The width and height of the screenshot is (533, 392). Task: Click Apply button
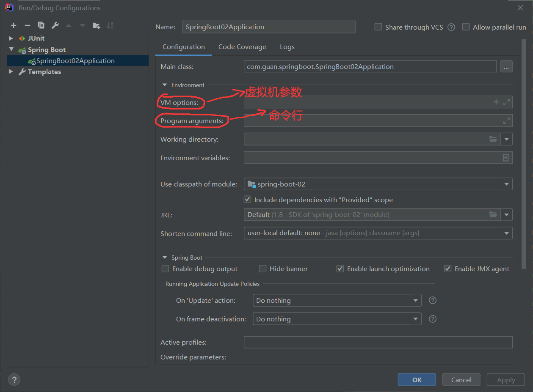(x=506, y=380)
